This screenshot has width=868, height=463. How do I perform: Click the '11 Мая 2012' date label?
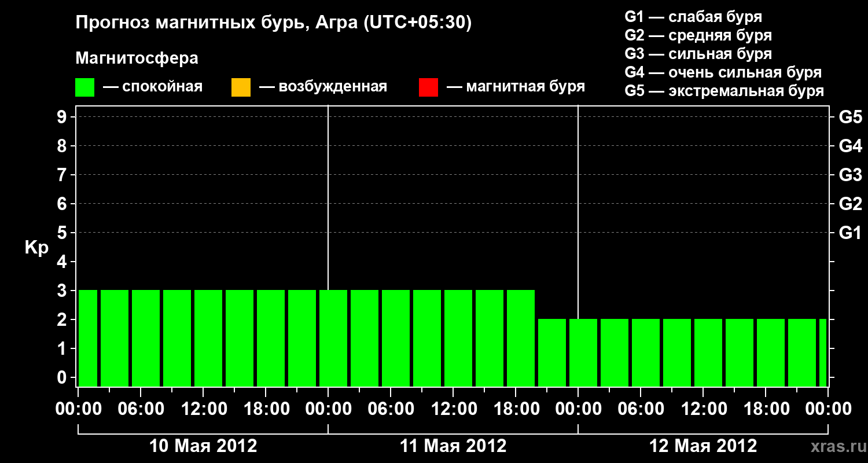click(453, 446)
